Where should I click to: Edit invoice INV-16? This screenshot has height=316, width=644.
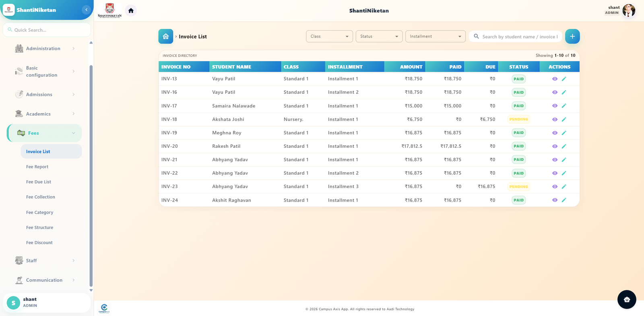click(564, 92)
